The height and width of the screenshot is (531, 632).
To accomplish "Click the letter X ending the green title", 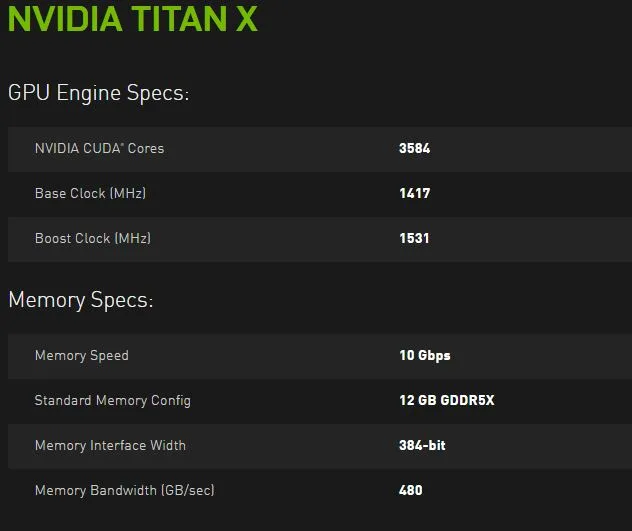I will [x=246, y=20].
